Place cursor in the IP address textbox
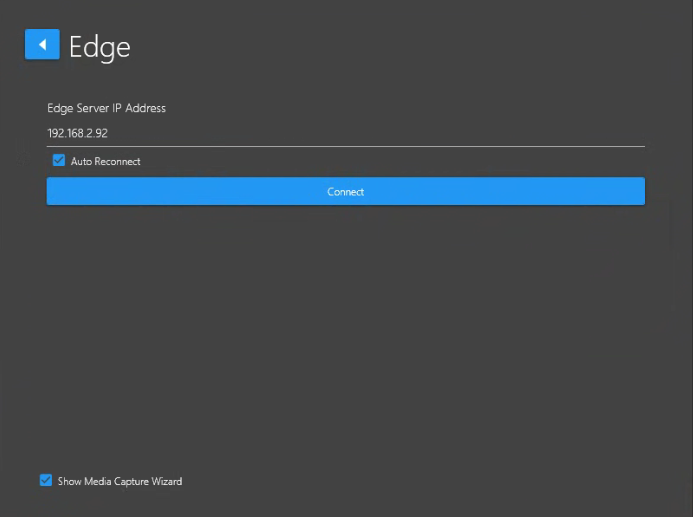The height and width of the screenshot is (517, 693). (345, 132)
